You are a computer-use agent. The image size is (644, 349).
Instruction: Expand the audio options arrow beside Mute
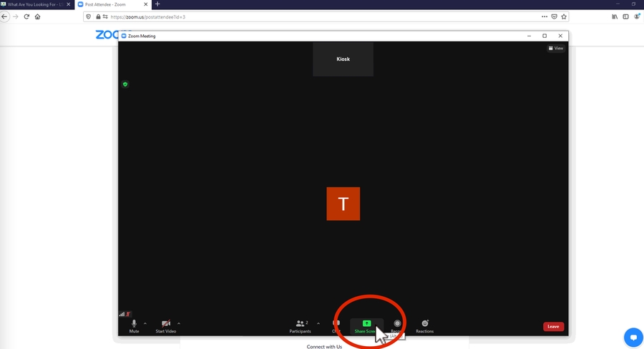coord(145,323)
